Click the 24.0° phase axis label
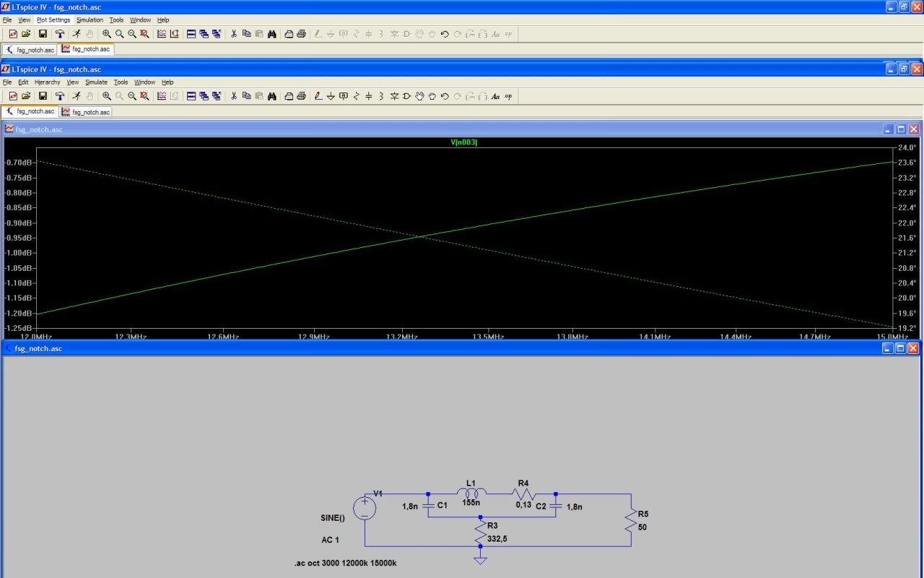Viewport: 924px width, 578px height. [907, 147]
